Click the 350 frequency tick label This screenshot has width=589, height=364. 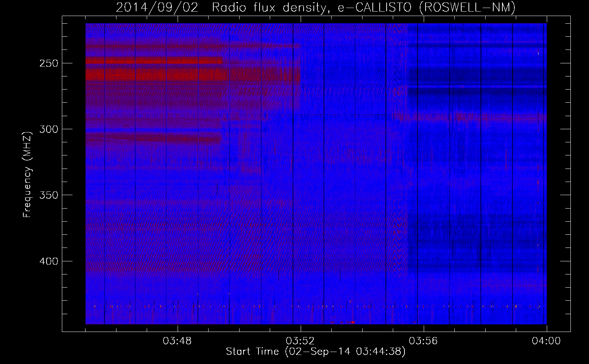49,195
